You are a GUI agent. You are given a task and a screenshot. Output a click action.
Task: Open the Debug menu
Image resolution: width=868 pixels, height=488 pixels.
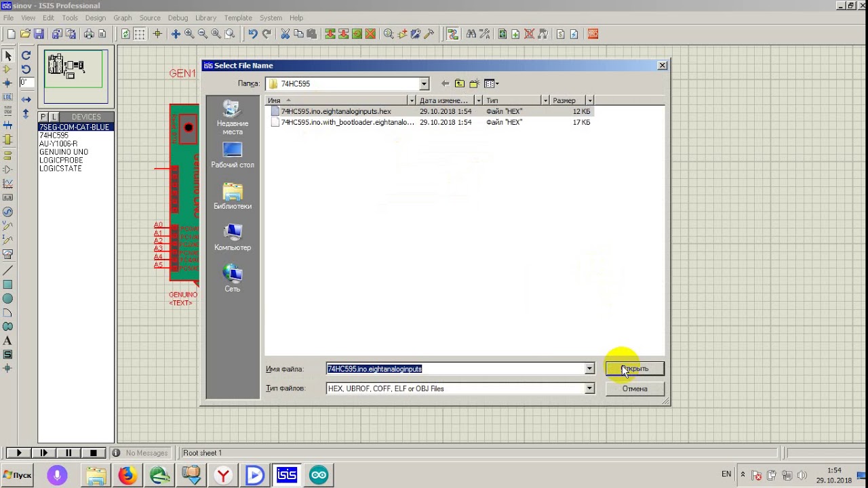(178, 18)
